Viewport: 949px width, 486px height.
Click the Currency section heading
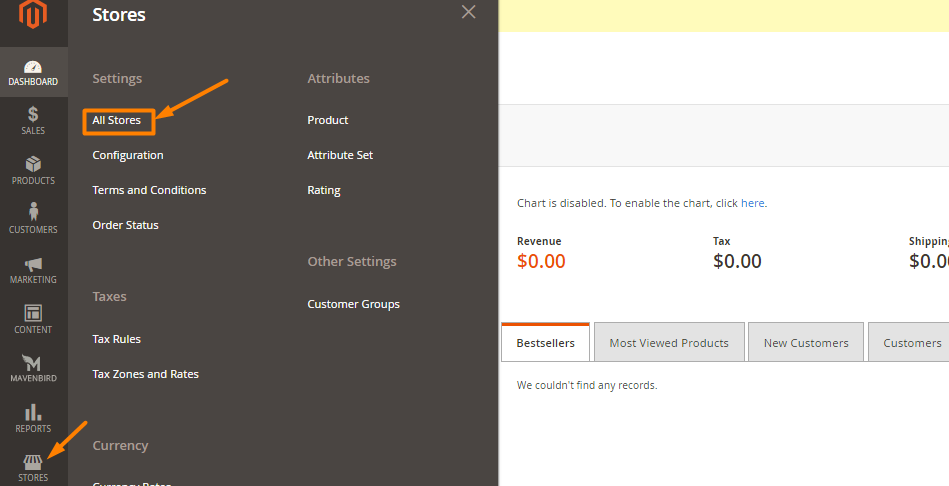click(x=120, y=446)
